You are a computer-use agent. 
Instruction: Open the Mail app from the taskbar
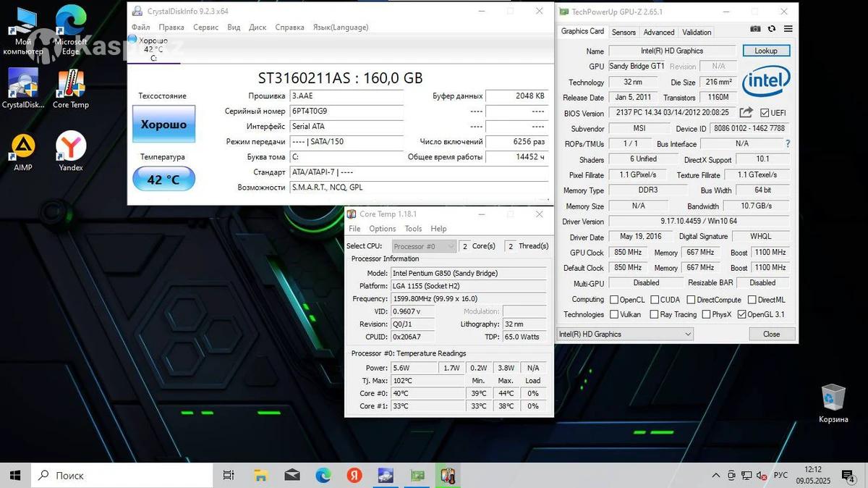tap(292, 476)
